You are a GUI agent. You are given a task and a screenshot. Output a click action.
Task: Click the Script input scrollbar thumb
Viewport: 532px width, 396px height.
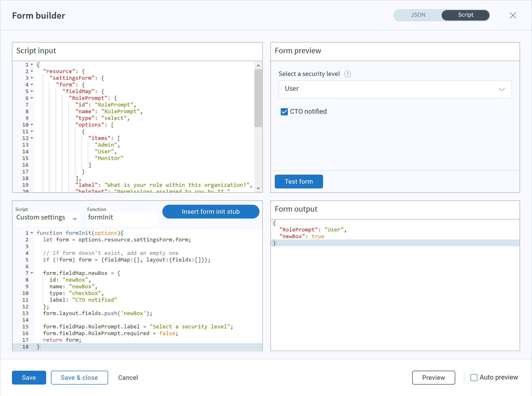pos(258,98)
